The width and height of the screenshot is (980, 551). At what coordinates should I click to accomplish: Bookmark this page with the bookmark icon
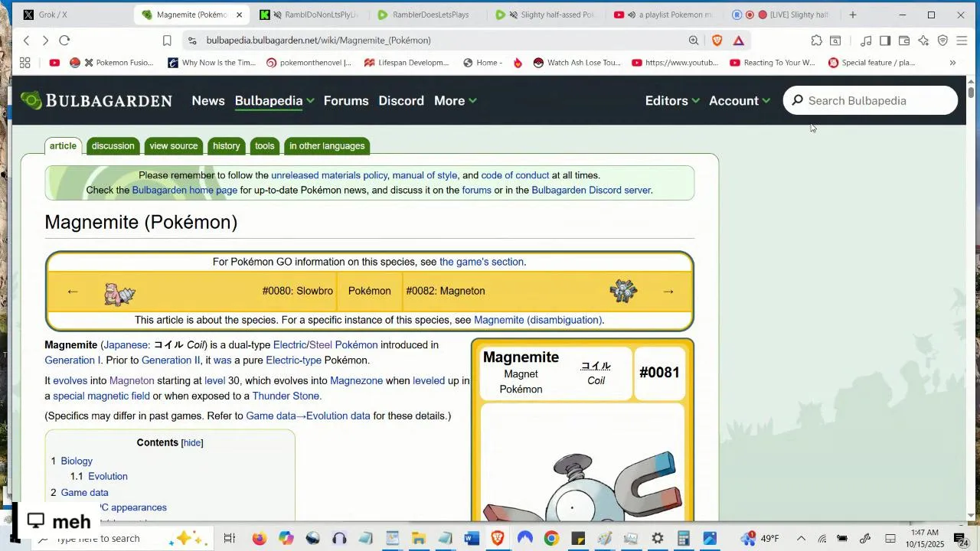pyautogui.click(x=167, y=41)
